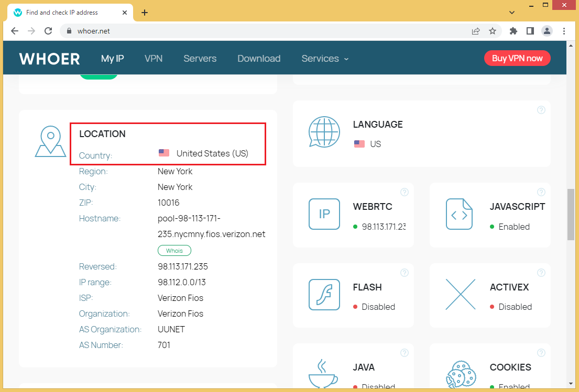Viewport: 579px width, 392px height.
Task: Open Chrome three-dot menu
Action: click(x=564, y=31)
